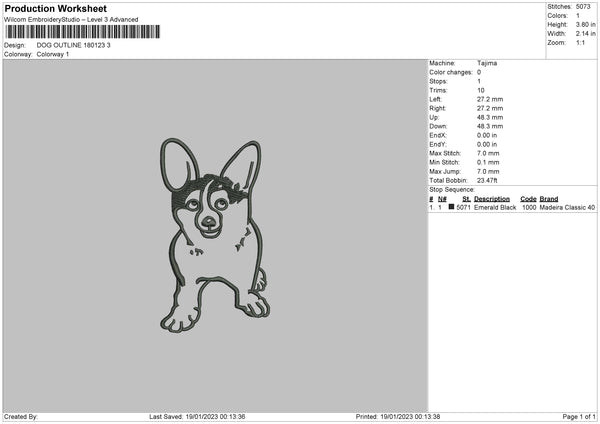Click the Brand column header
The width and height of the screenshot is (600, 424).
(549, 199)
